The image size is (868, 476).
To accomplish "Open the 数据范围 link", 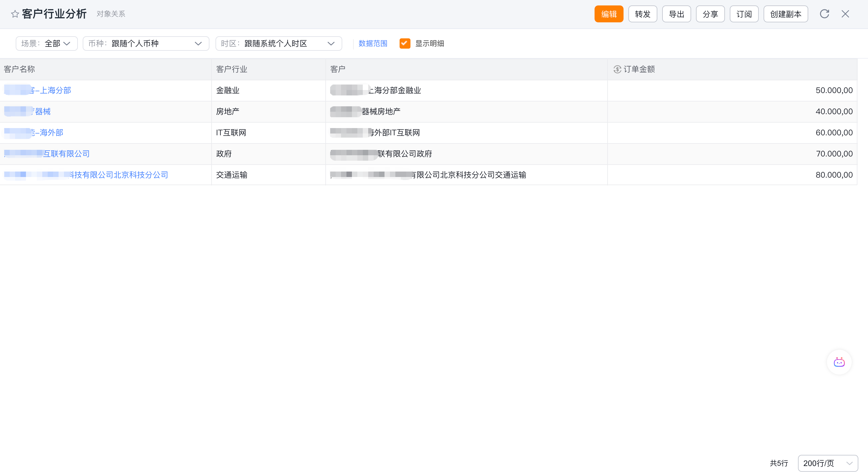I will click(x=373, y=43).
